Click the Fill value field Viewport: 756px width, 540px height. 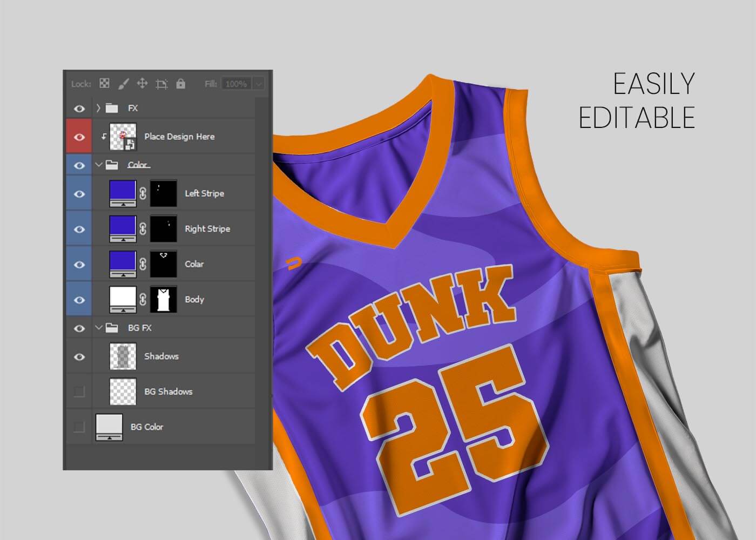click(237, 84)
